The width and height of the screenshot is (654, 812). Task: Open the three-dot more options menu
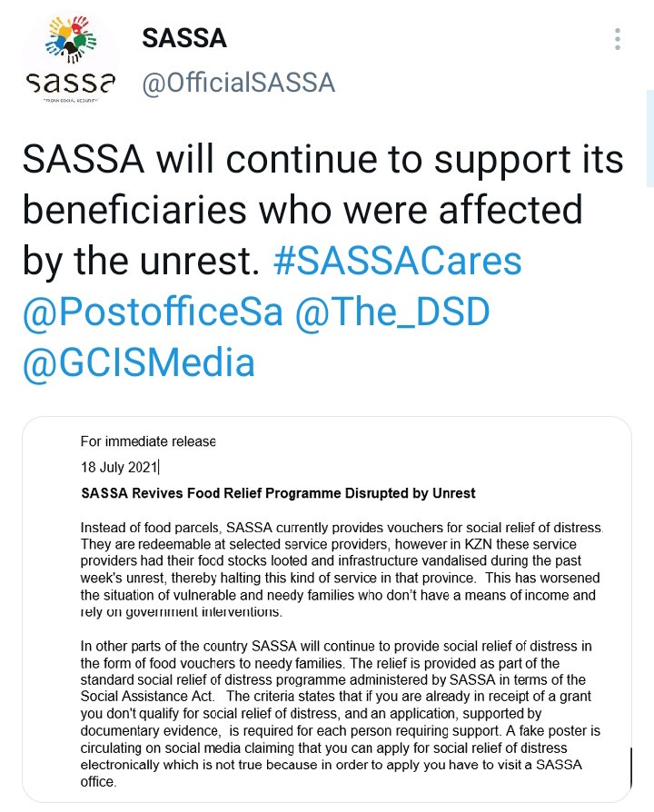(x=618, y=39)
